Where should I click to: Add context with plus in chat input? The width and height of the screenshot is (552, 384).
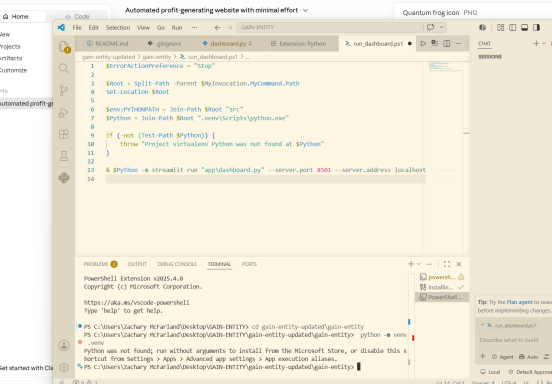click(x=483, y=357)
